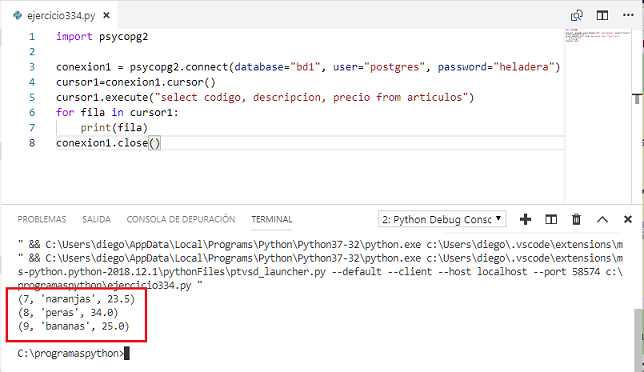
Task: Split the editor with the split icon
Action: [602, 16]
